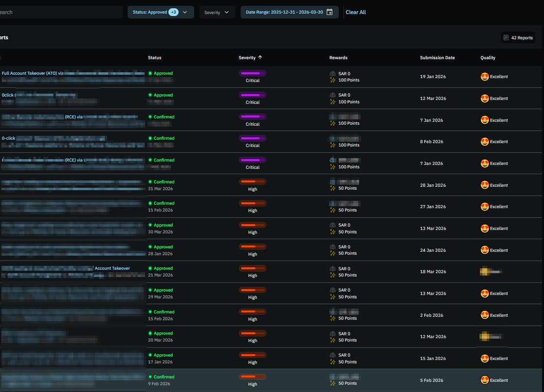Click green dot in Full Account Takeover row
This screenshot has width=544, height=392.
(150, 73)
